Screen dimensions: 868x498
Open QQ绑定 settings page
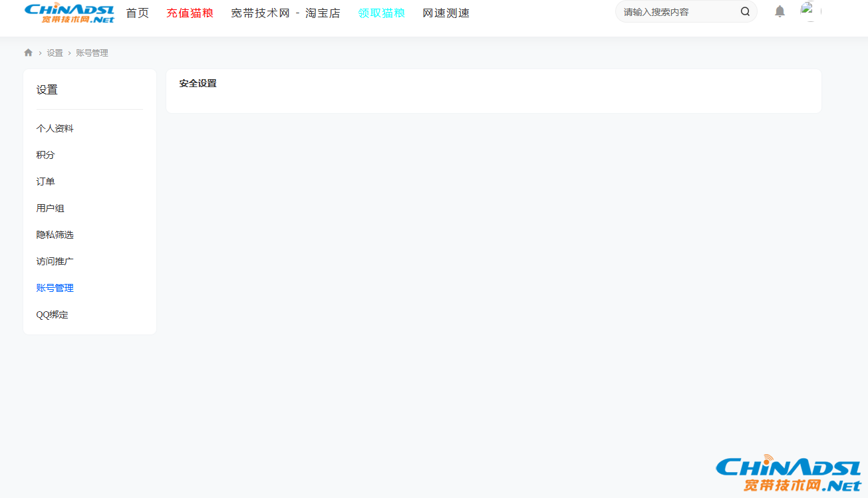tap(53, 314)
